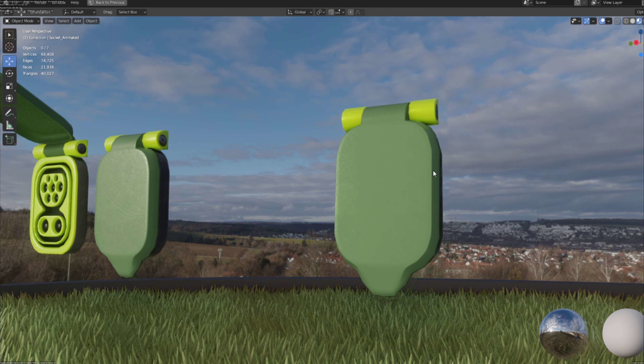Image resolution: width=644 pixels, height=364 pixels.
Task: Click the chrome HDRI preview sphere
Action: tap(563, 333)
